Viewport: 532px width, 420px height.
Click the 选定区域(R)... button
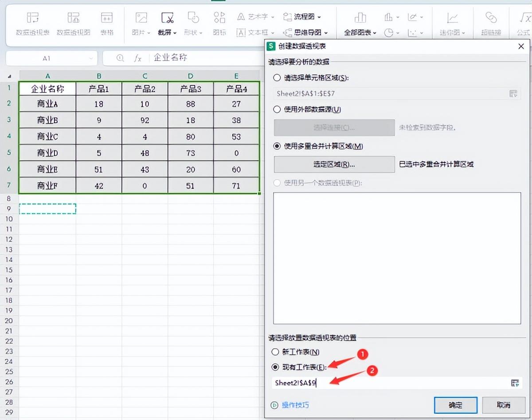[334, 164]
